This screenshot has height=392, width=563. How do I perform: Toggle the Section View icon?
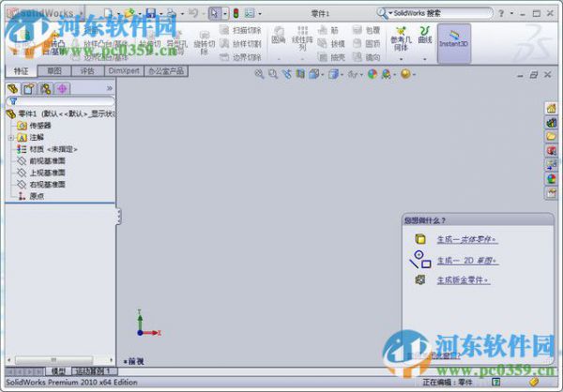coord(300,74)
